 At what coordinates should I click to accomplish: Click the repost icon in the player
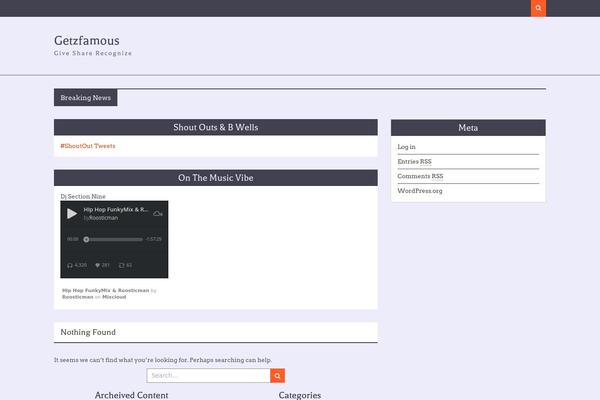tap(121, 265)
